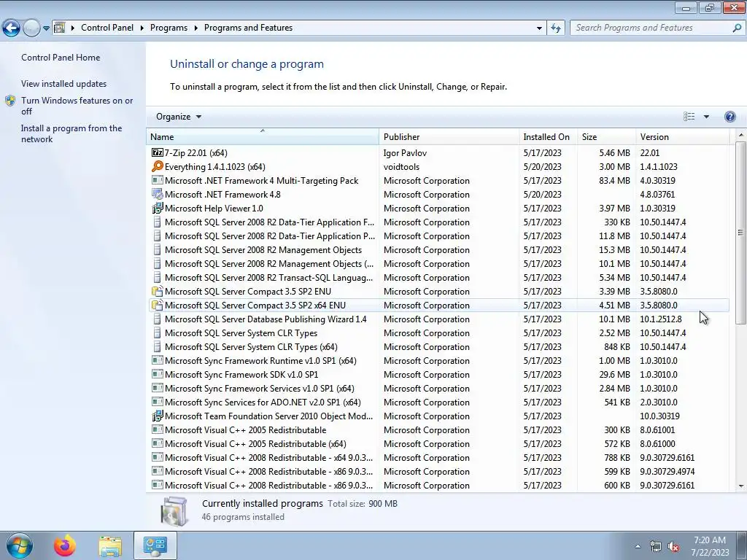Viewport: 747px width, 560px height.
Task: Click the Everything 1.4.1.1023 magnifier icon
Action: [158, 167]
